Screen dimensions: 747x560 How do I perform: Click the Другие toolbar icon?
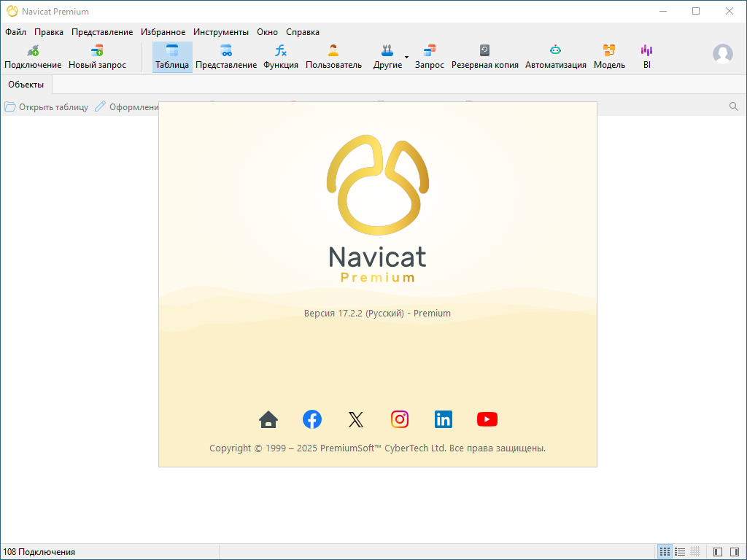pos(387,57)
